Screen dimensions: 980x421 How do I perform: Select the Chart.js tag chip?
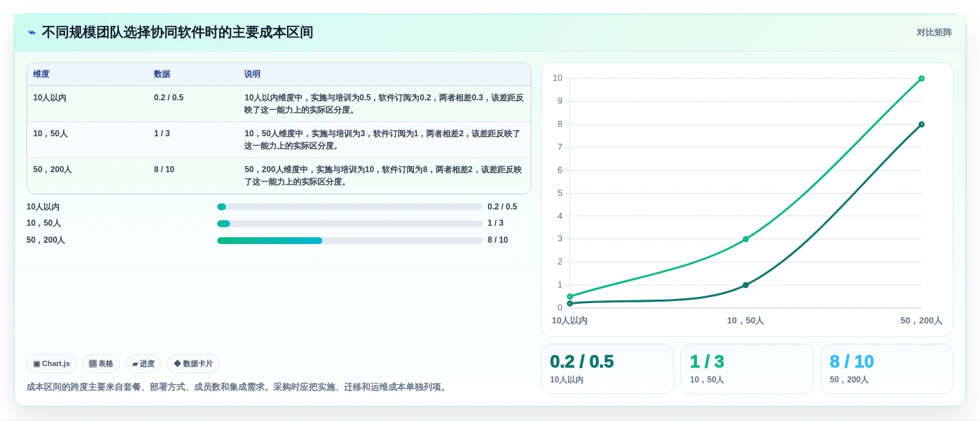pyautogui.click(x=52, y=363)
